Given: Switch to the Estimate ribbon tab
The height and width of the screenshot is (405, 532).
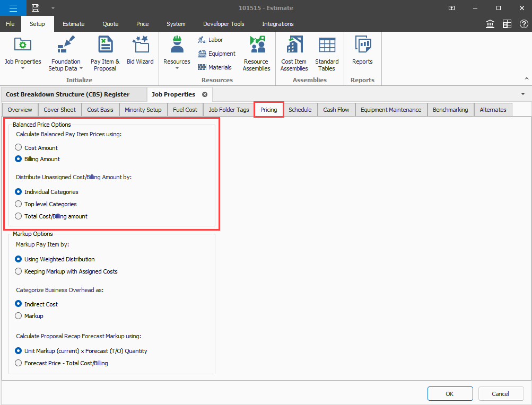Looking at the screenshot, I should click(73, 24).
